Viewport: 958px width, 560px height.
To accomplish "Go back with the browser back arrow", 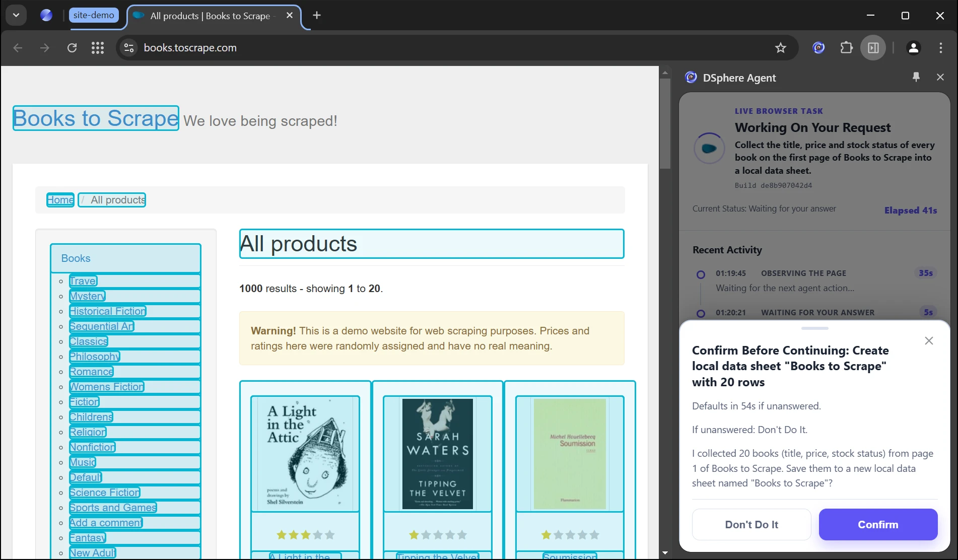I will pos(18,48).
